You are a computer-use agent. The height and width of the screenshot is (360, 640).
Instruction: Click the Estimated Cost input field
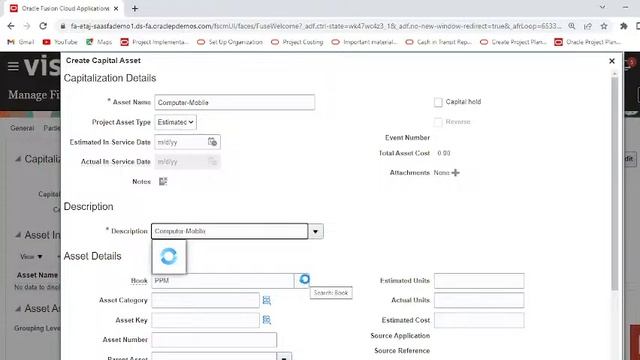click(479, 320)
